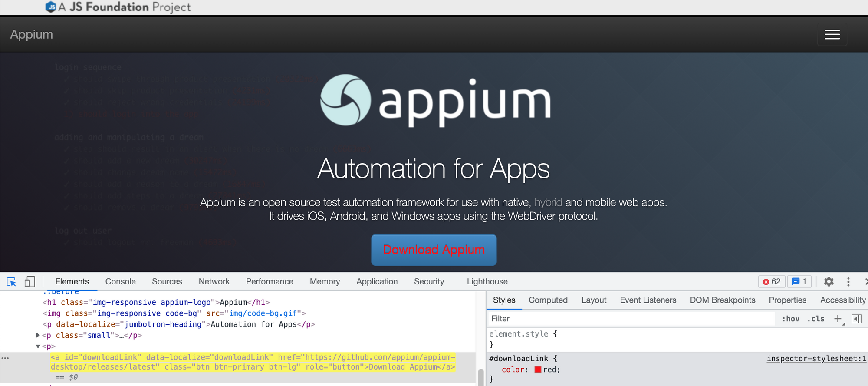Follow the hybrid link in description
Image resolution: width=868 pixels, height=386 pixels.
[548, 202]
